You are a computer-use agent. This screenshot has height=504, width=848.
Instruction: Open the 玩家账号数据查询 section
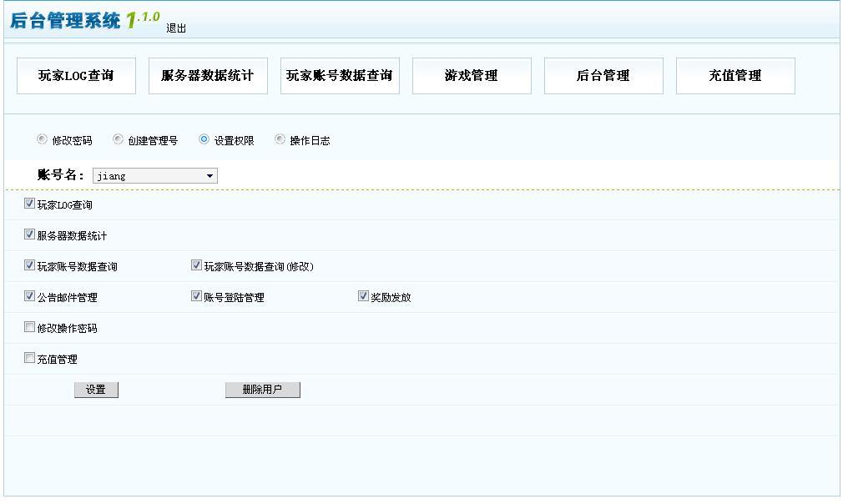[339, 75]
